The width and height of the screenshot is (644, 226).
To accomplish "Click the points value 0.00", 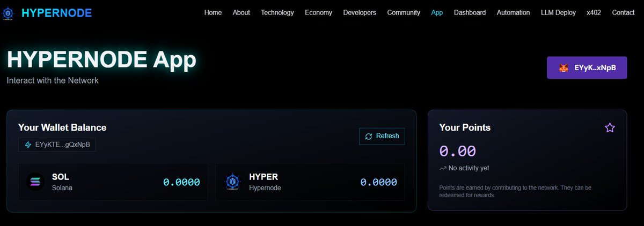I will (457, 151).
